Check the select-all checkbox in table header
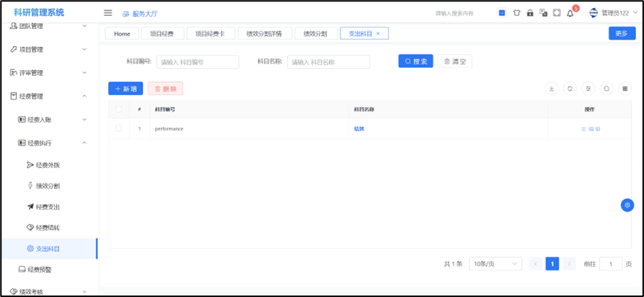644x297 pixels. point(119,109)
